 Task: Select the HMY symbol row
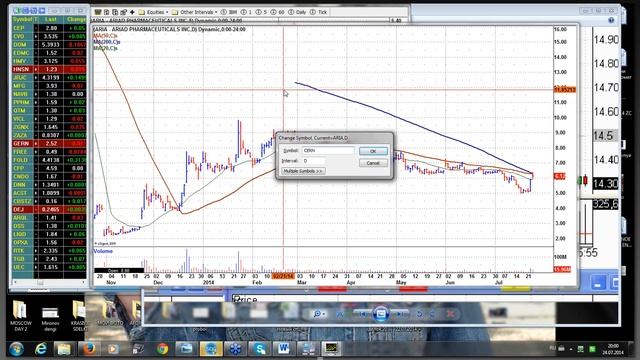[49, 61]
